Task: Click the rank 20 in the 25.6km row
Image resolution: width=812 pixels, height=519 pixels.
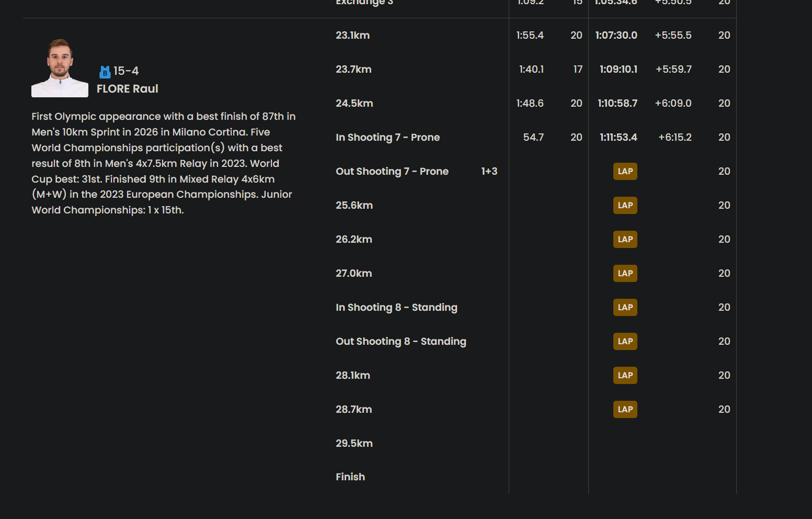Action: [x=724, y=206]
